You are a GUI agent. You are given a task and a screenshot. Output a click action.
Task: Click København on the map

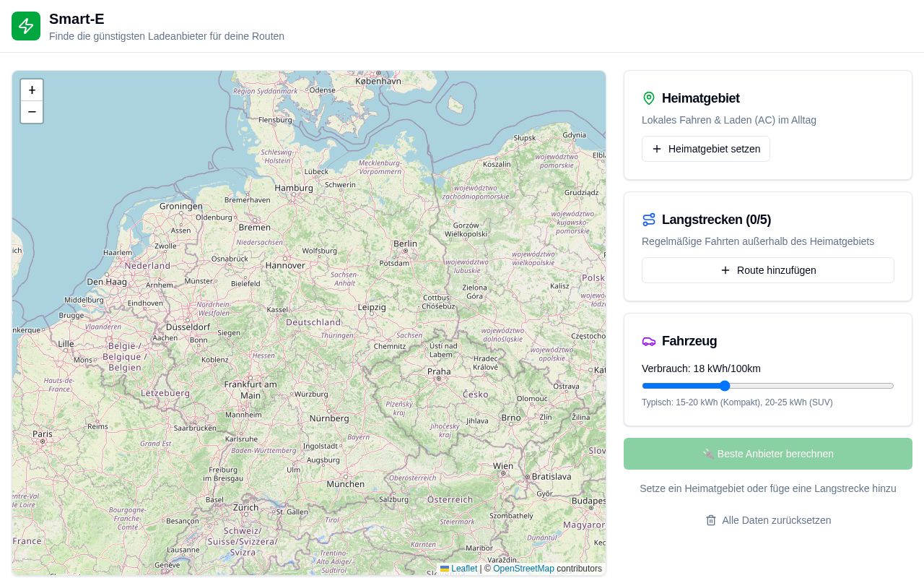378,81
